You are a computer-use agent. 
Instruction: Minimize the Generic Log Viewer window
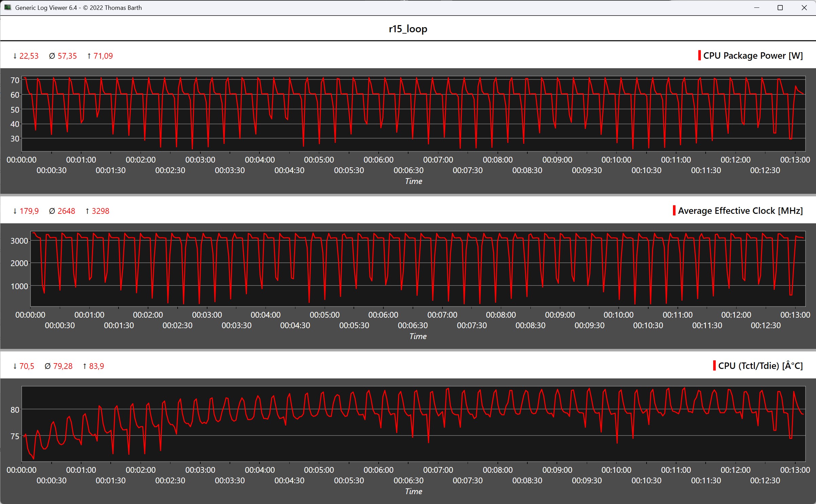coord(757,7)
